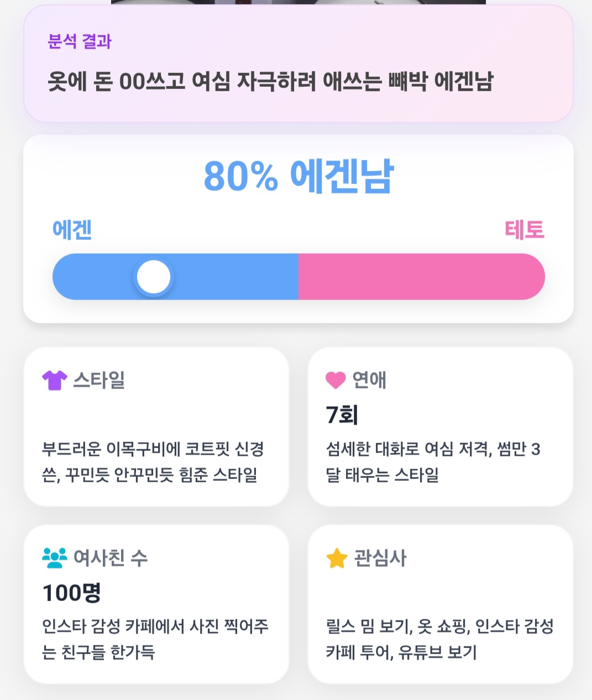This screenshot has height=700, width=592.
Task: Click the 연애 card description text
Action: coord(433,462)
